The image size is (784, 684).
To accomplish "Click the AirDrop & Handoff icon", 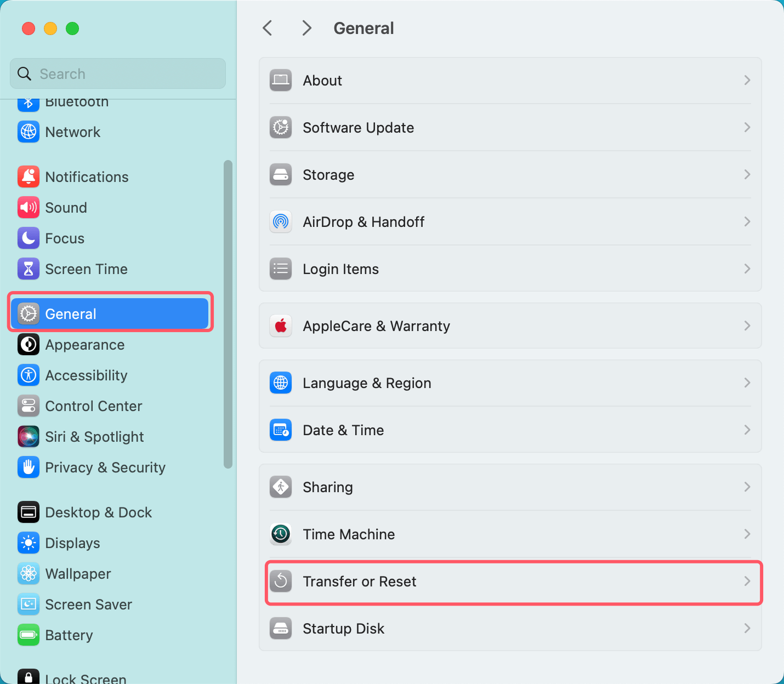I will point(280,221).
